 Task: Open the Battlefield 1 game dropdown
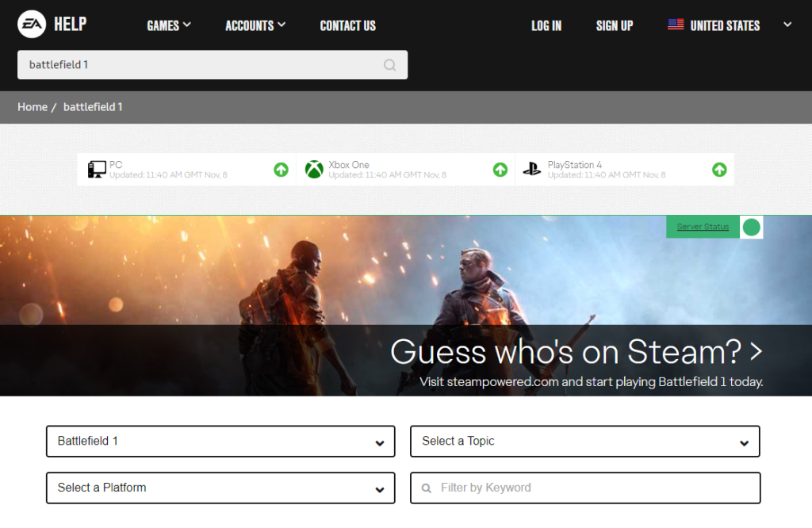220,441
